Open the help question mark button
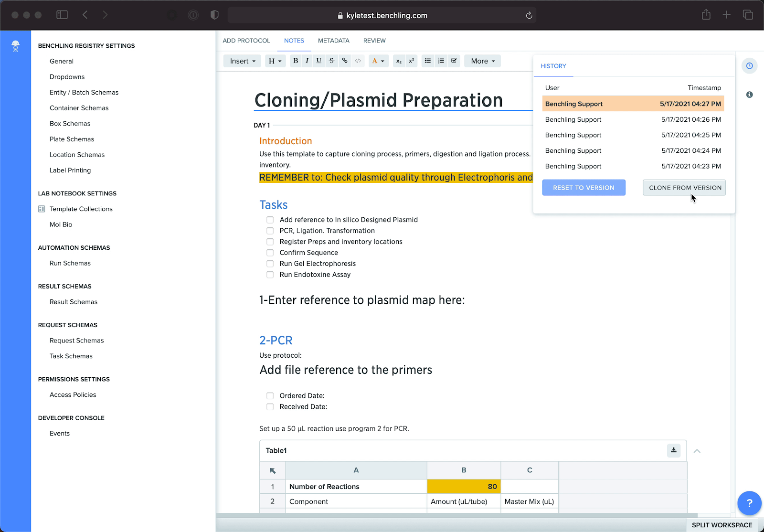 (749, 503)
